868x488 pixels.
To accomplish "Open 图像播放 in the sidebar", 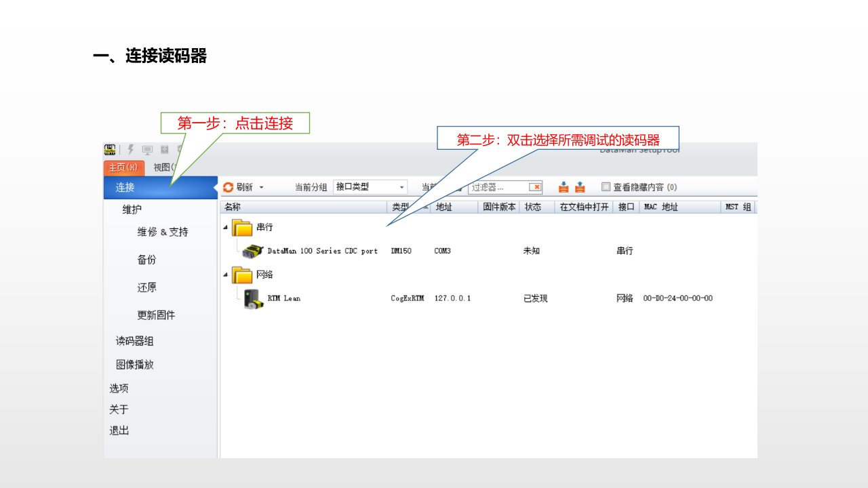I will [134, 364].
